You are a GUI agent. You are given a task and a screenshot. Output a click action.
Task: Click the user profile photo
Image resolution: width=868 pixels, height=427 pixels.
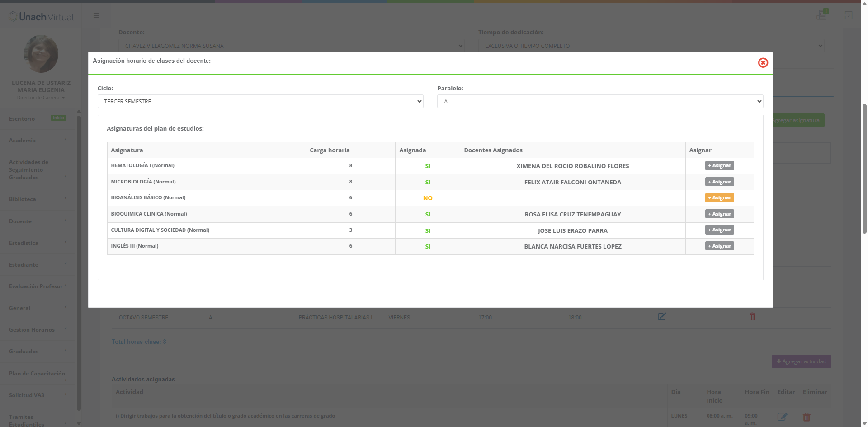click(x=41, y=54)
